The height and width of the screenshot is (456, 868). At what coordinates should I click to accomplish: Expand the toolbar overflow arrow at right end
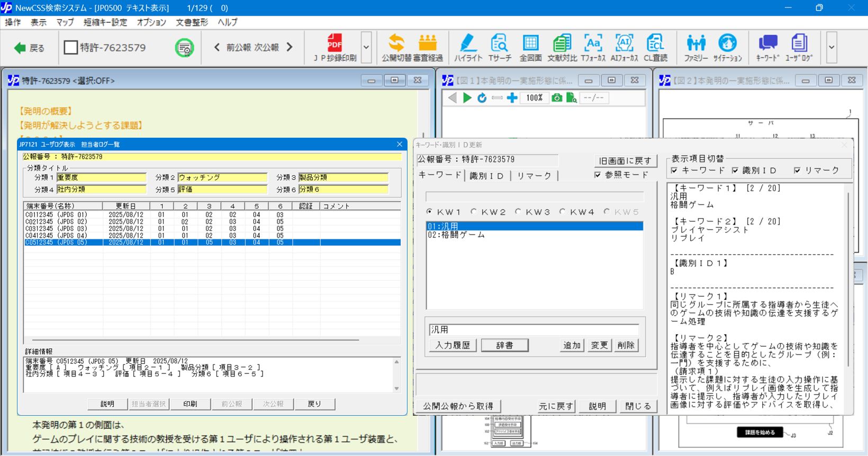pyautogui.click(x=831, y=47)
